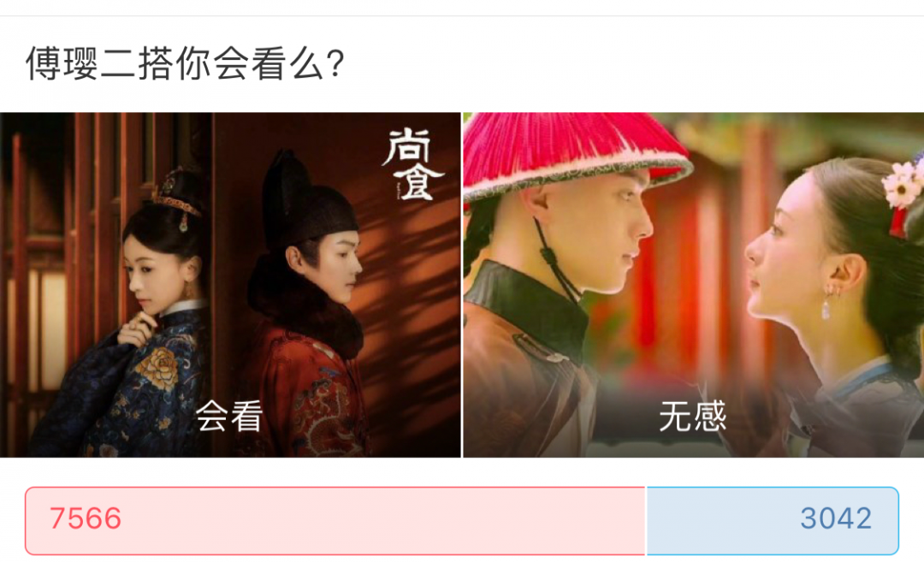Tap the woman's gold headdress in left poster
This screenshot has width=924, height=562.
click(175, 196)
